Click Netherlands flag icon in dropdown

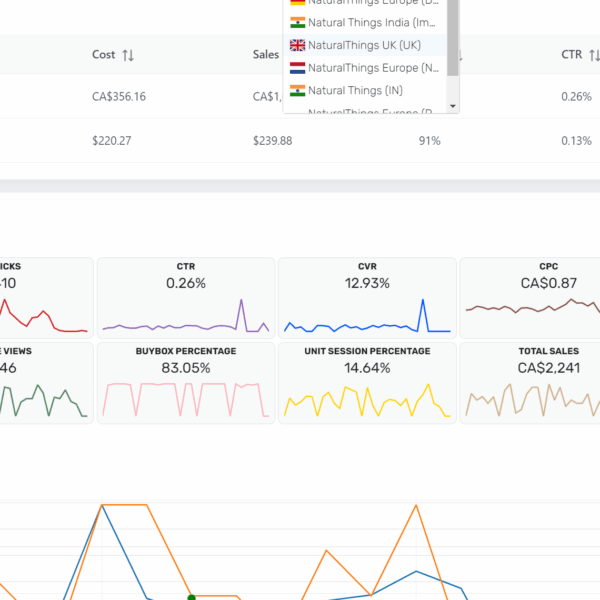pyautogui.click(x=297, y=68)
